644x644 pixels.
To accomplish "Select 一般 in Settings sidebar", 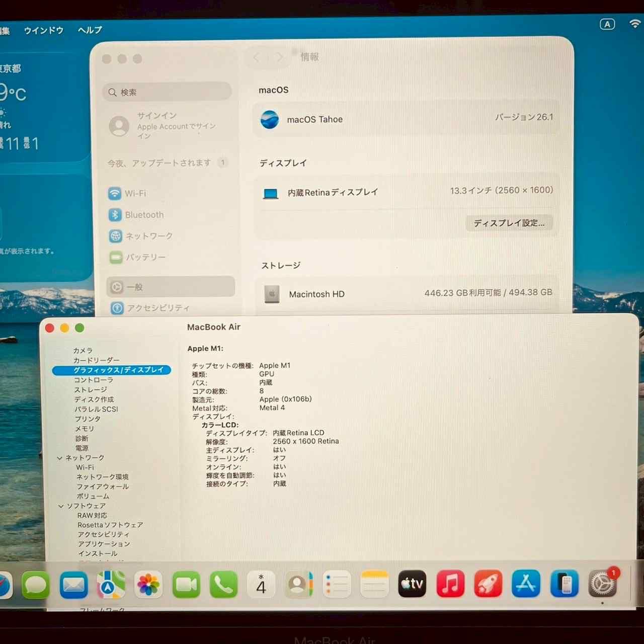I will 171,287.
